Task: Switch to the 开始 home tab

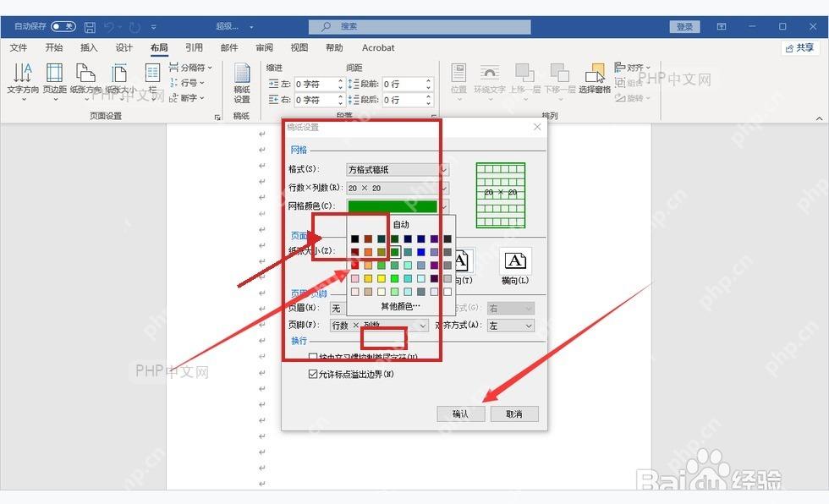Action: point(54,47)
